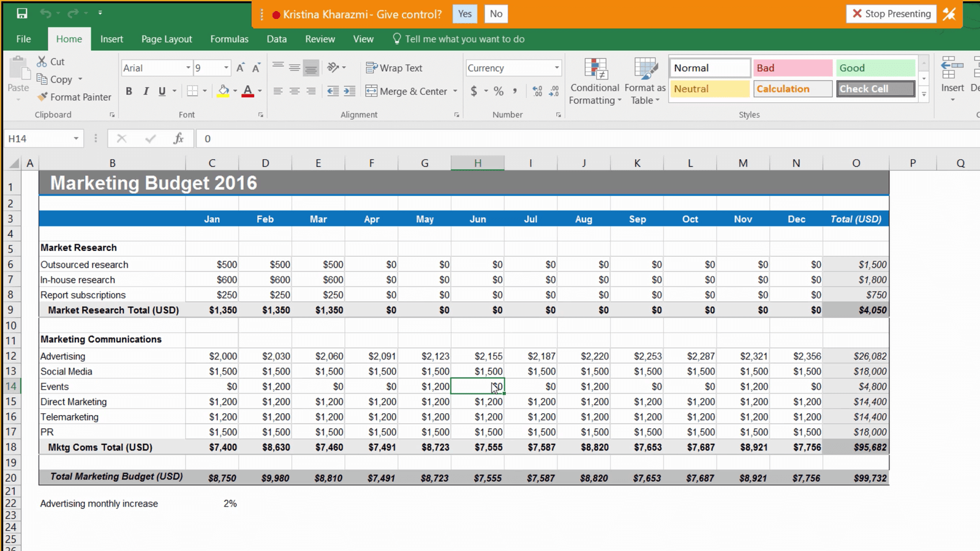
Task: Toggle bottom vertical alignment
Action: [x=311, y=67]
